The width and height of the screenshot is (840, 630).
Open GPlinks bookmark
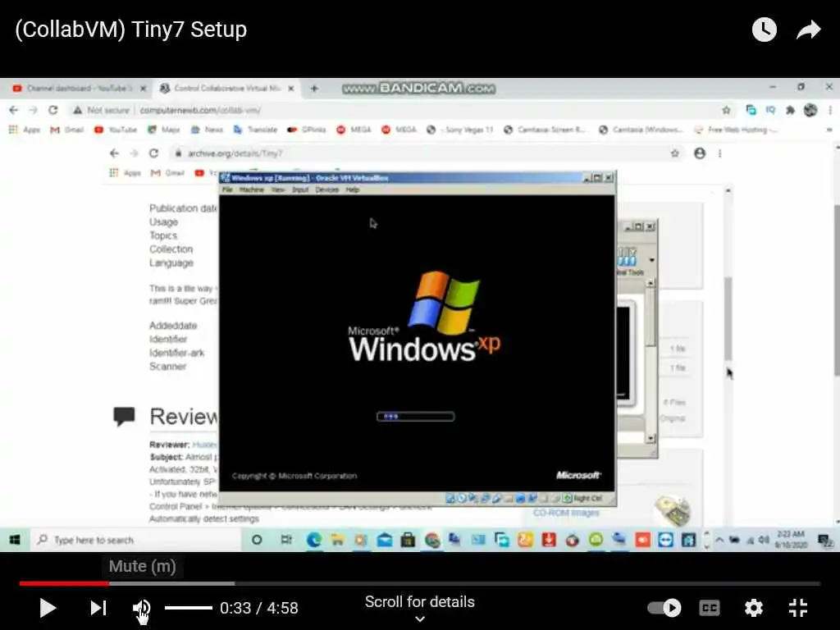click(x=307, y=130)
